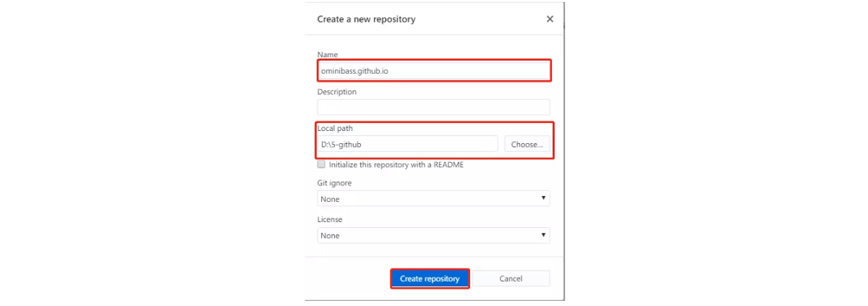Click the Local path label text
This screenshot has height=306, width=868.
pyautogui.click(x=335, y=128)
